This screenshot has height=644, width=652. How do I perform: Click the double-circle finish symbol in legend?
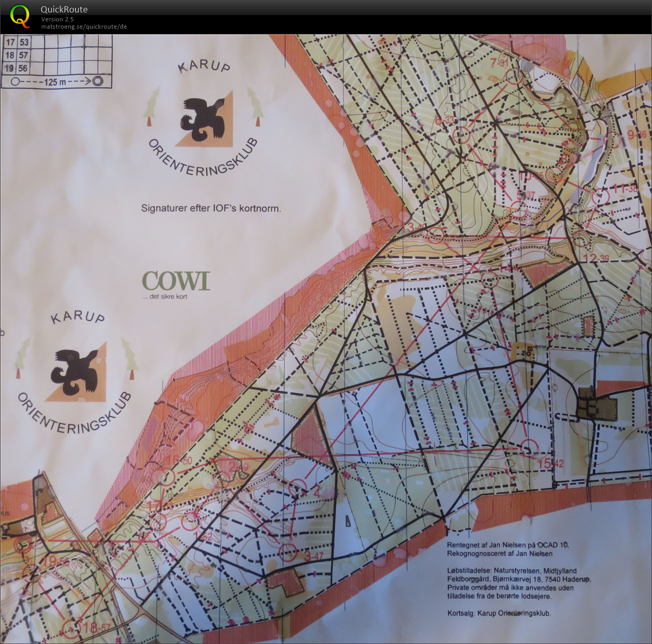point(98,81)
